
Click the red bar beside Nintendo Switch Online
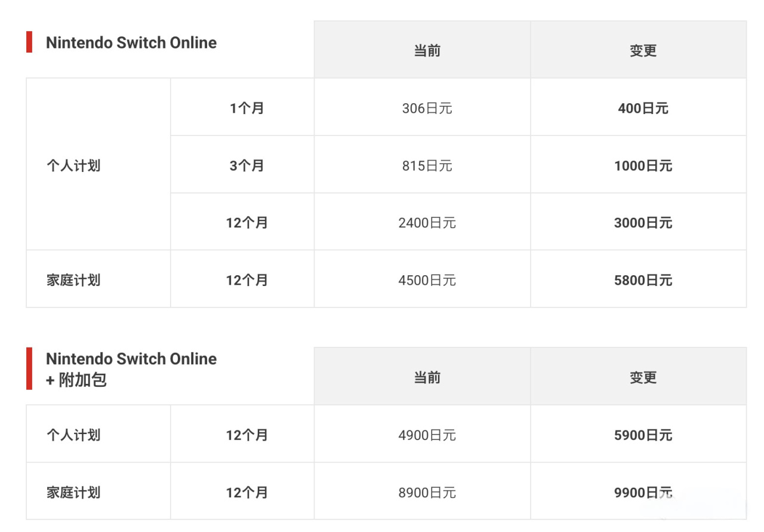click(x=29, y=42)
